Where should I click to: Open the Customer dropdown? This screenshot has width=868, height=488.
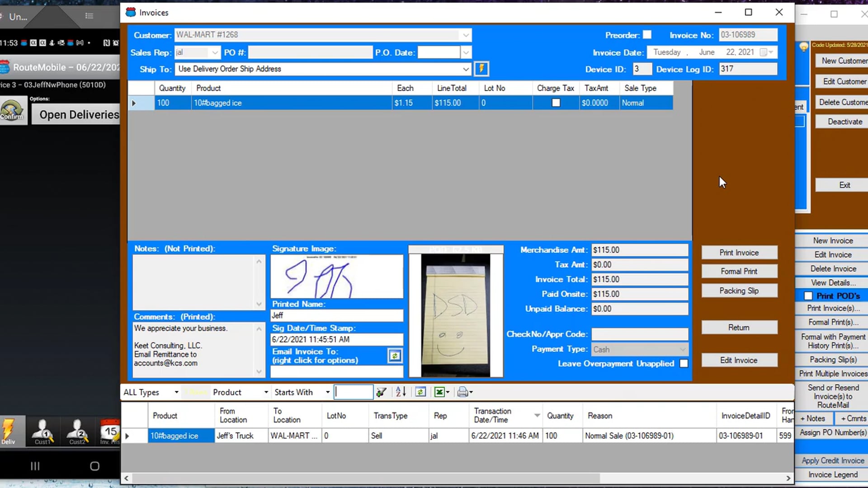point(466,35)
